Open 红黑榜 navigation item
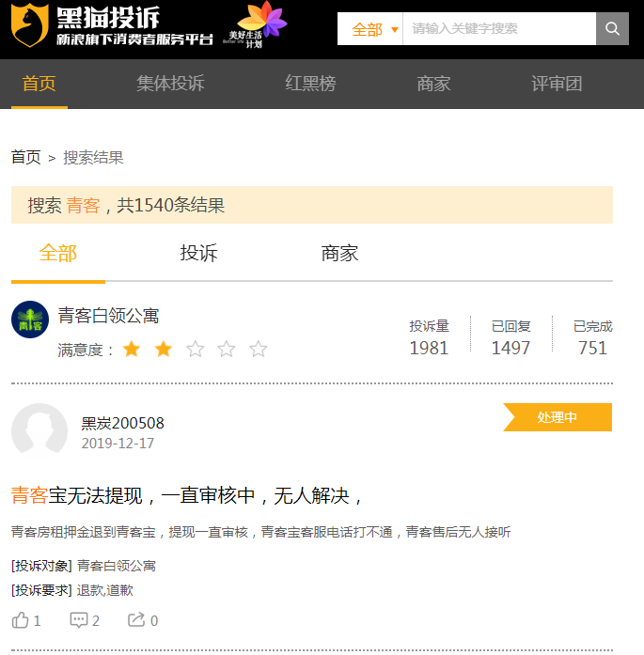The image size is (644, 655). coord(310,84)
